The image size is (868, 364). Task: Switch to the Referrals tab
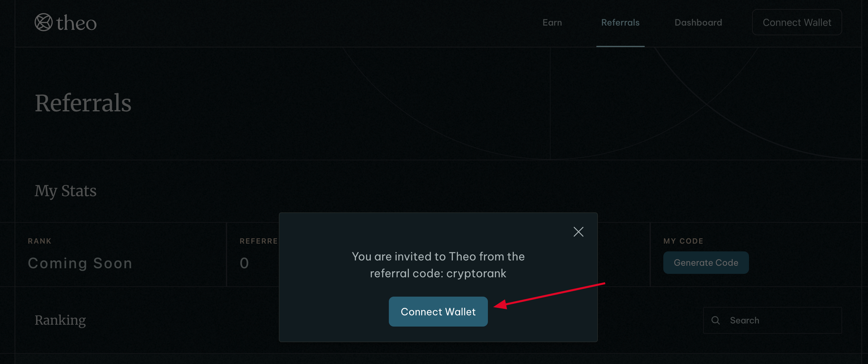pyautogui.click(x=620, y=22)
